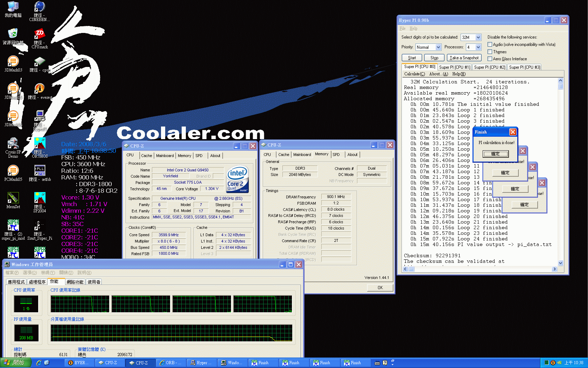This screenshot has height=368, width=588.
Task: Click the system tray clock
Action: [574, 363]
